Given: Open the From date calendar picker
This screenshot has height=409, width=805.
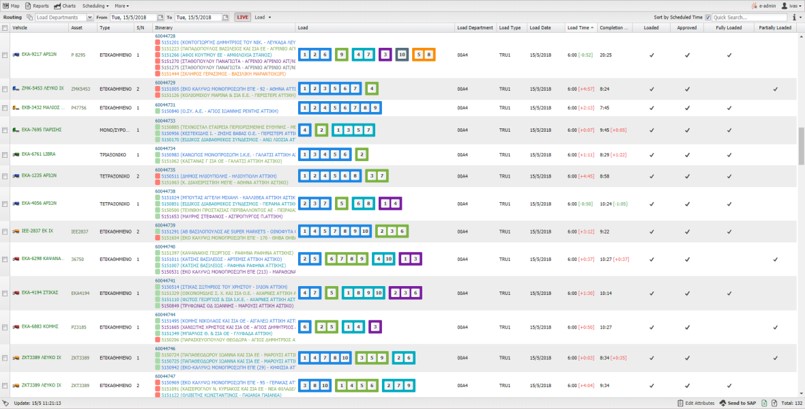Looking at the screenshot, I should 158,18.
